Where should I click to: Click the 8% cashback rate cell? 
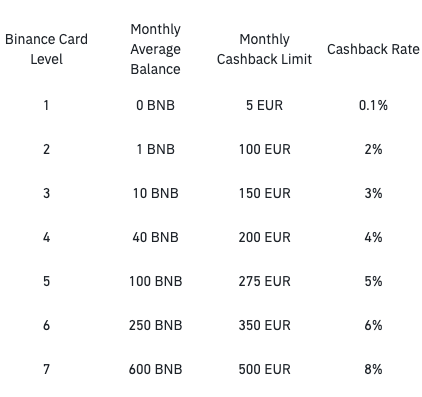coord(373,369)
